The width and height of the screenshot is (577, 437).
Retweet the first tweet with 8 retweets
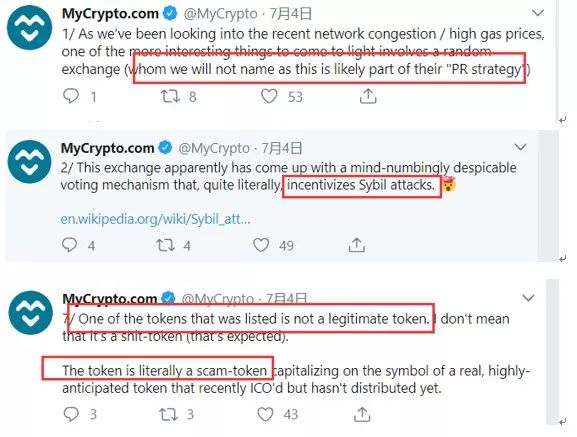pos(170,96)
